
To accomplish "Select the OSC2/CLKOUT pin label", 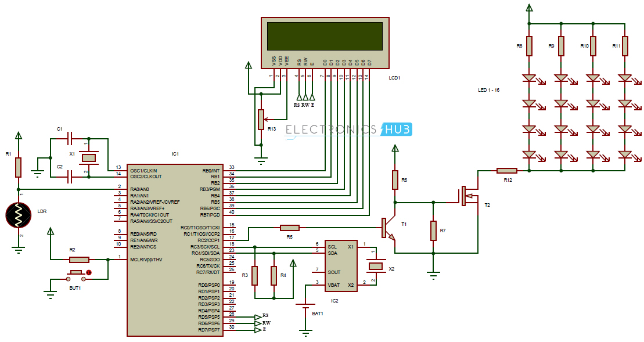I will click(146, 177).
